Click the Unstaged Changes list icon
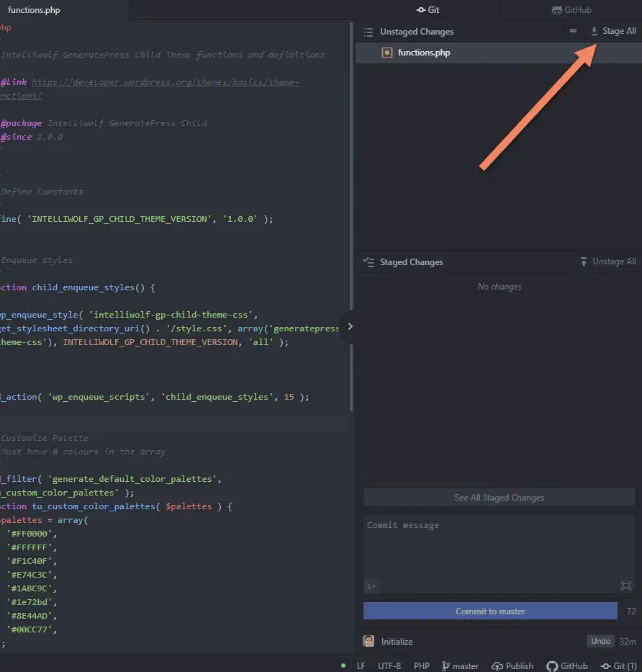 point(369,32)
